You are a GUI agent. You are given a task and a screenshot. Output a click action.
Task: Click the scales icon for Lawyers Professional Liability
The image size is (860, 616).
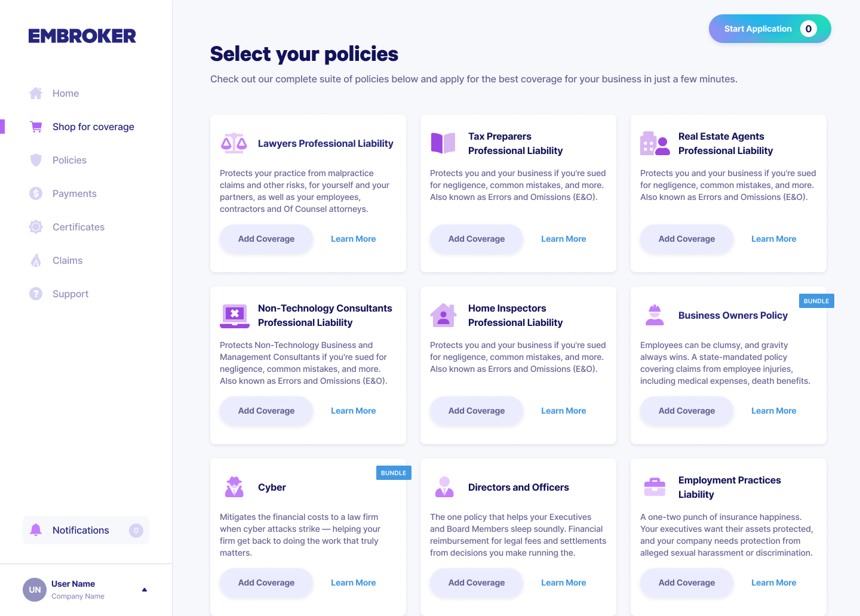pyautogui.click(x=234, y=143)
